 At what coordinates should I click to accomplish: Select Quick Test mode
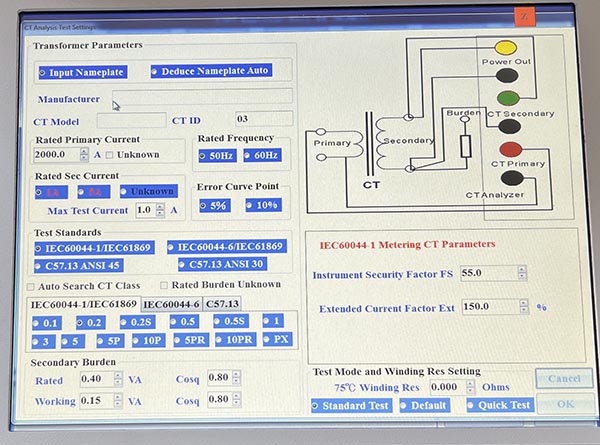(501, 405)
